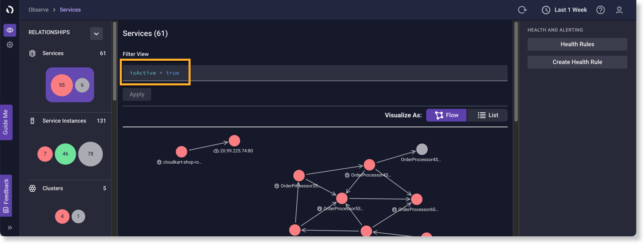Switch visualization to List
The height and width of the screenshot is (244, 644).
tap(487, 115)
